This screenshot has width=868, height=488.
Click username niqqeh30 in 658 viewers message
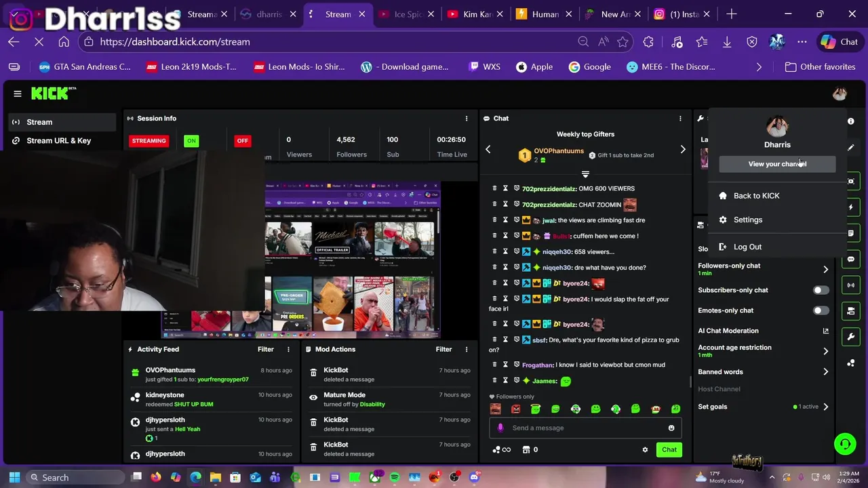coord(557,251)
